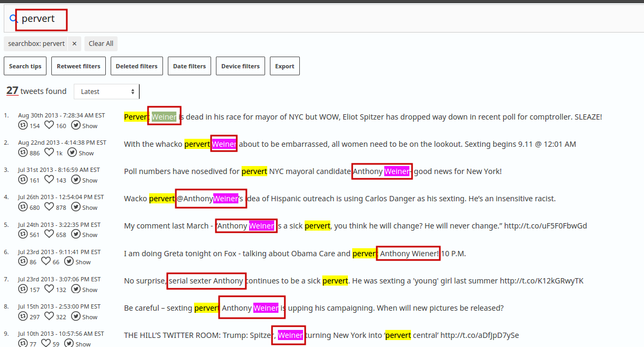Click heart icon with 658 likes
This screenshot has height=347, width=644.
pyautogui.click(x=49, y=234)
